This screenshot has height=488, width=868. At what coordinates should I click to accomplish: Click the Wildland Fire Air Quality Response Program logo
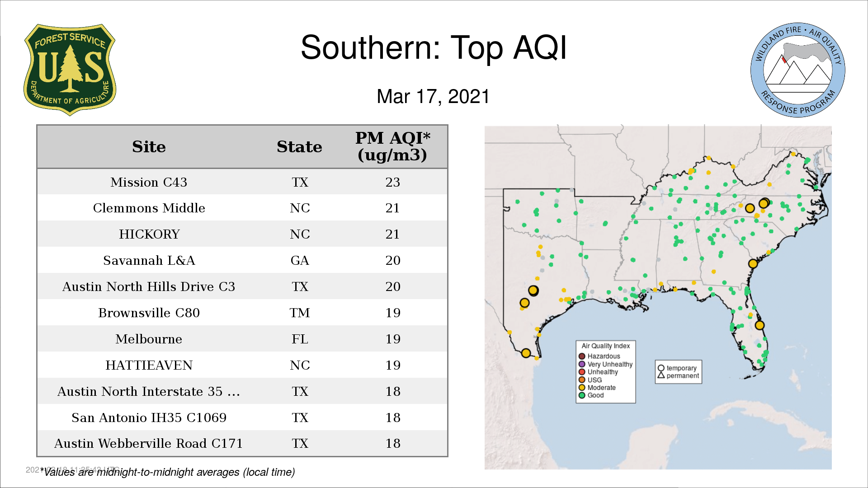coord(798,70)
